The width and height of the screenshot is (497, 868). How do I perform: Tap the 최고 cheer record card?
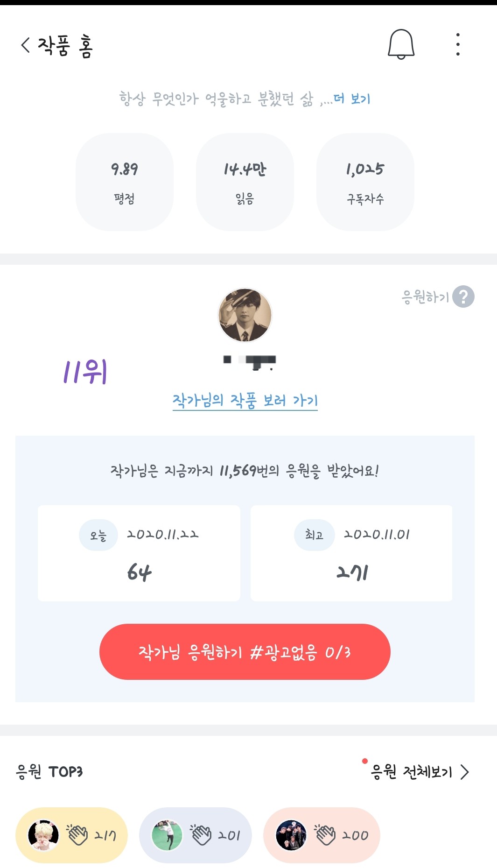click(x=351, y=553)
